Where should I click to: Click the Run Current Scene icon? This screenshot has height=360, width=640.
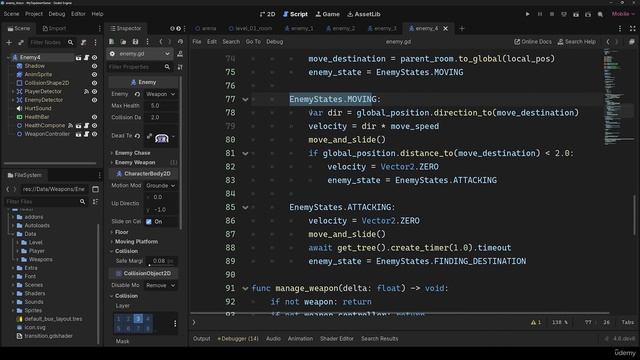tap(576, 14)
